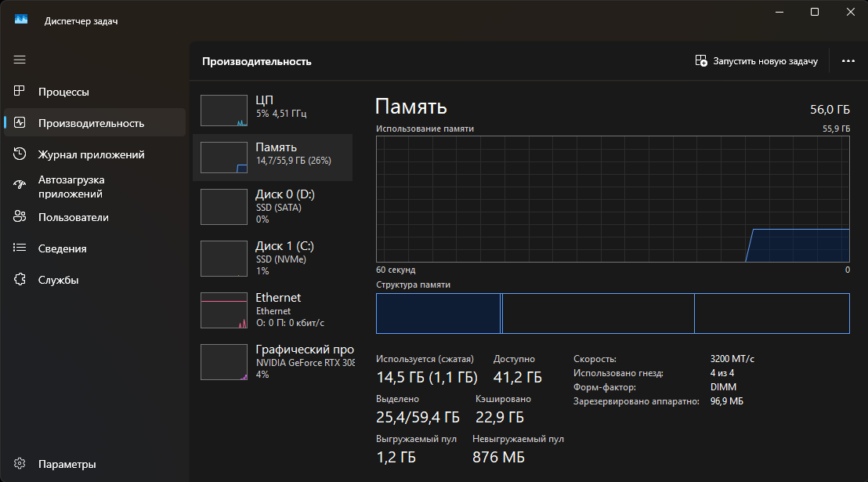Click the memory usage graph
868x482 pixels.
click(x=613, y=199)
